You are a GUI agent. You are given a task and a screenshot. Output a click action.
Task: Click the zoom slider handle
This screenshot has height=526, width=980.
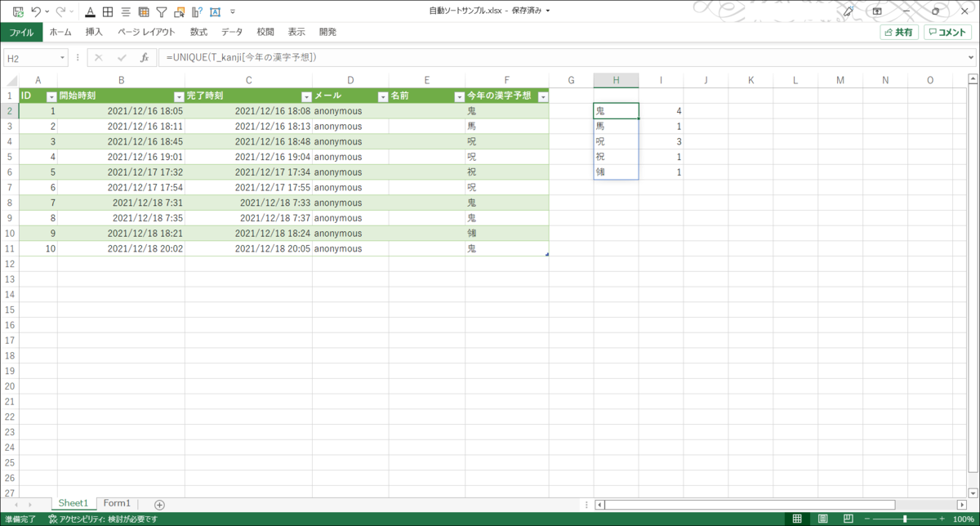(x=905, y=518)
